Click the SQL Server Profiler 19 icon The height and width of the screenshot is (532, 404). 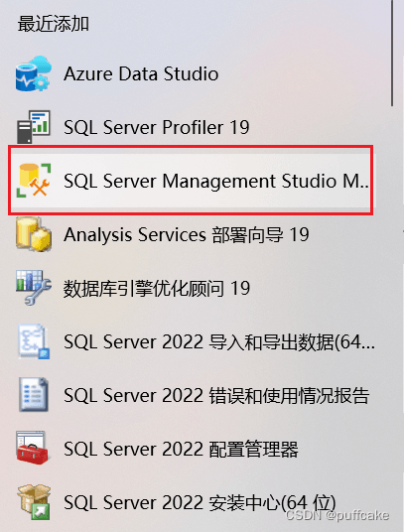[34, 127]
